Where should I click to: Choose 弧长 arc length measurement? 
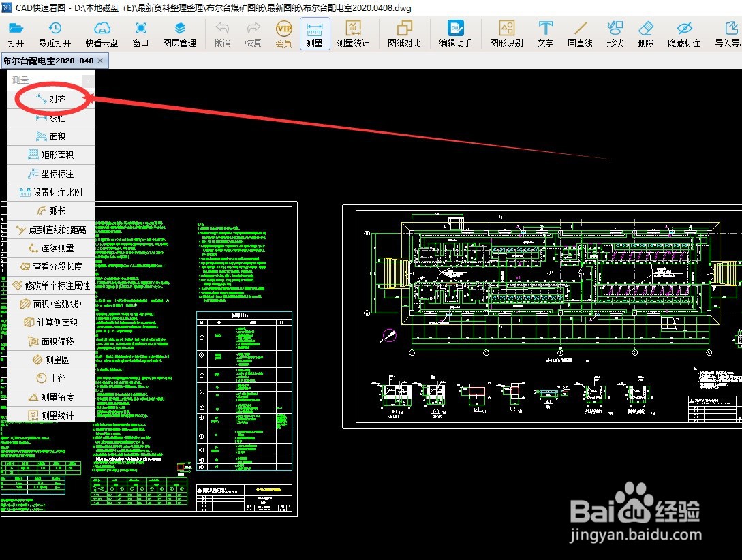tap(51, 211)
